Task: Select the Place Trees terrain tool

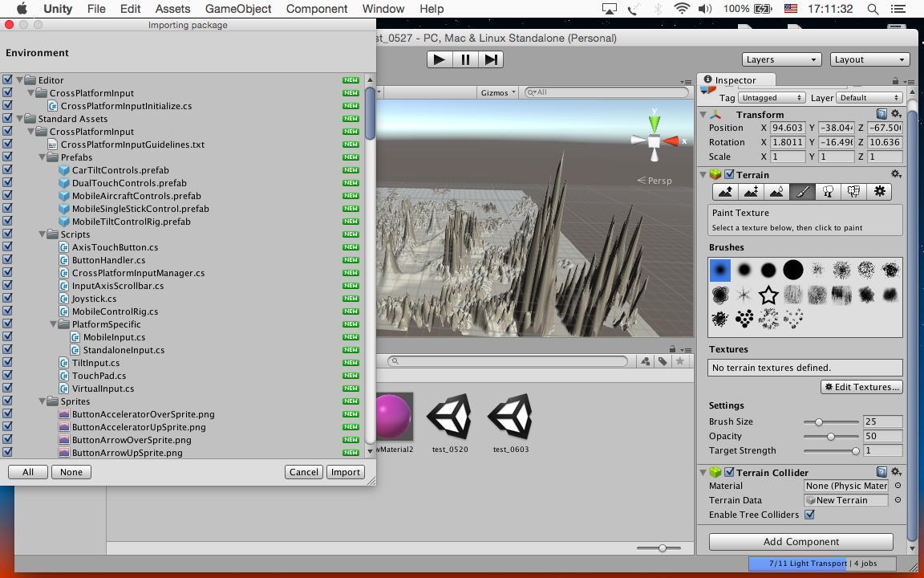Action: point(828,192)
